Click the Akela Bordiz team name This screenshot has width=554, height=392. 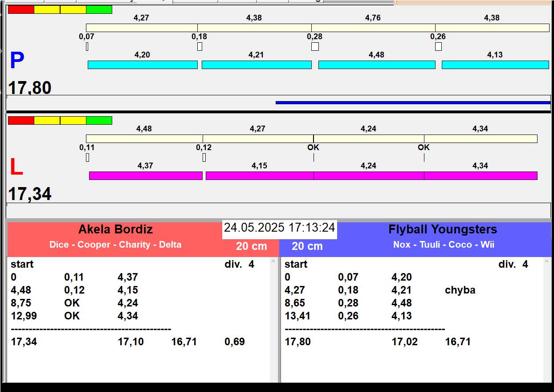(x=115, y=229)
